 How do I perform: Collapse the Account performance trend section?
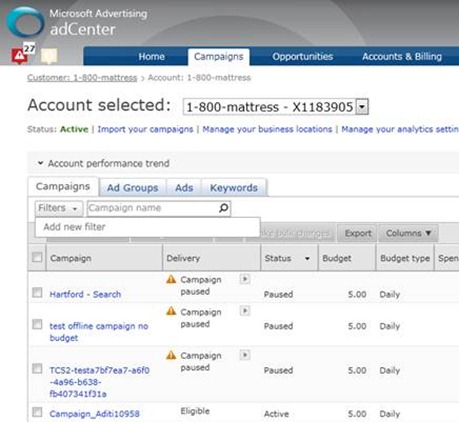(40, 163)
